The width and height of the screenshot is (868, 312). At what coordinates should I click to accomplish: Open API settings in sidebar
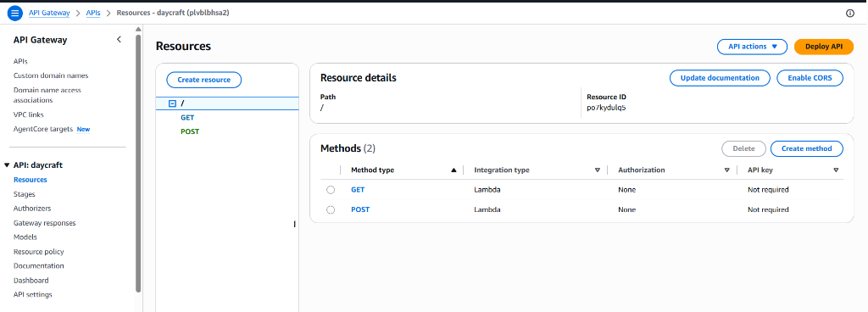[33, 294]
